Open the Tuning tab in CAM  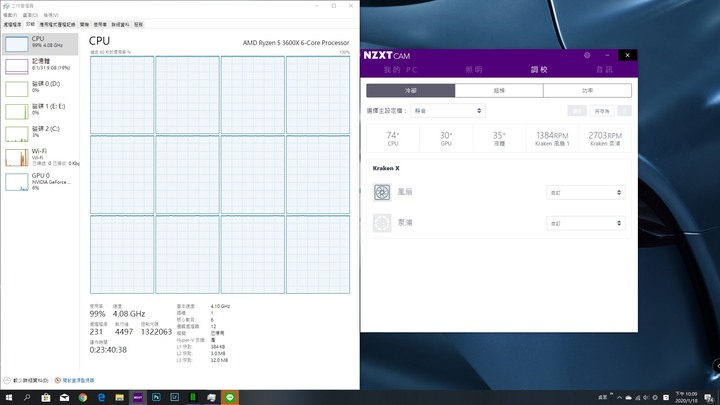pos(539,70)
